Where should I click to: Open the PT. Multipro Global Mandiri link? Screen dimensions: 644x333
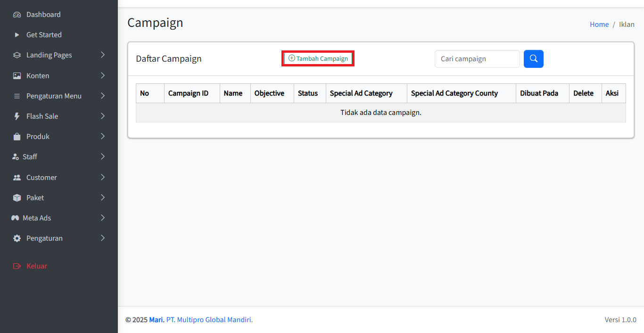pyautogui.click(x=209, y=320)
